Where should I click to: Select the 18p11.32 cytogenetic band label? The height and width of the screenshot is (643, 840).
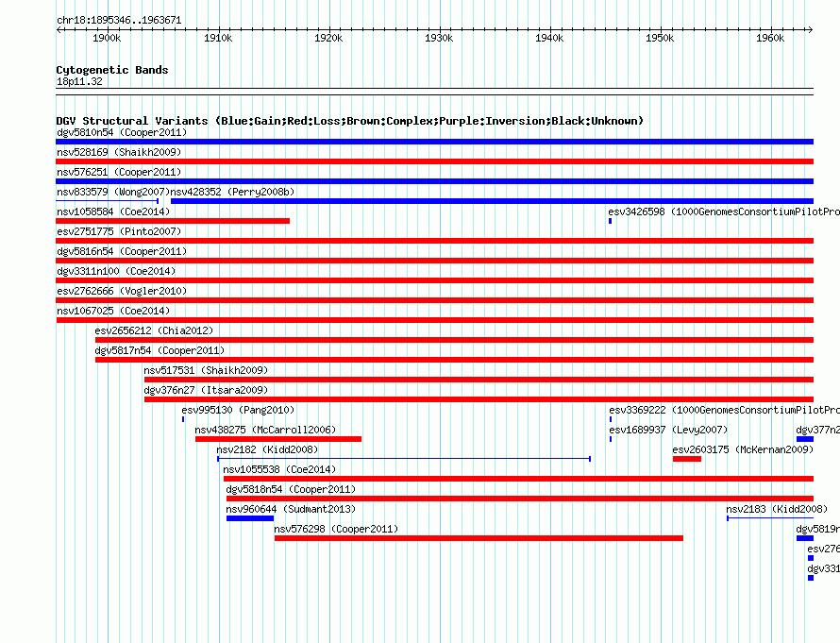click(79, 81)
